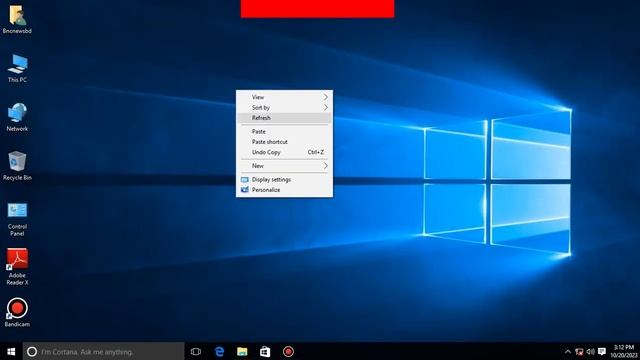Launch Microsoft Edge from taskbar
This screenshot has height=360, width=640.
point(219,351)
